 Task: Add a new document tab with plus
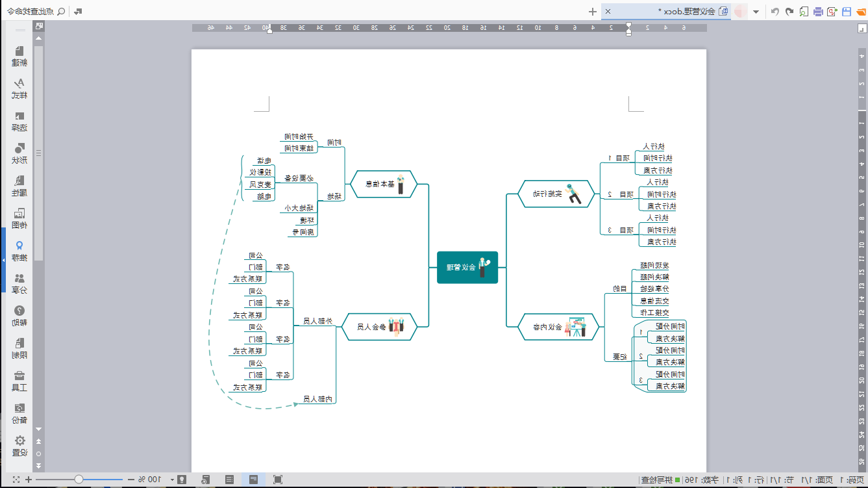tap(592, 11)
